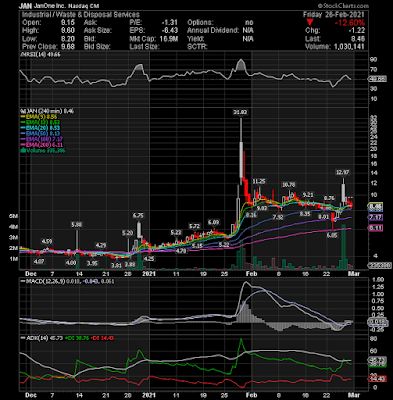Click the 6.09 price label
The width and height of the screenshot is (393, 400).
coord(214,222)
